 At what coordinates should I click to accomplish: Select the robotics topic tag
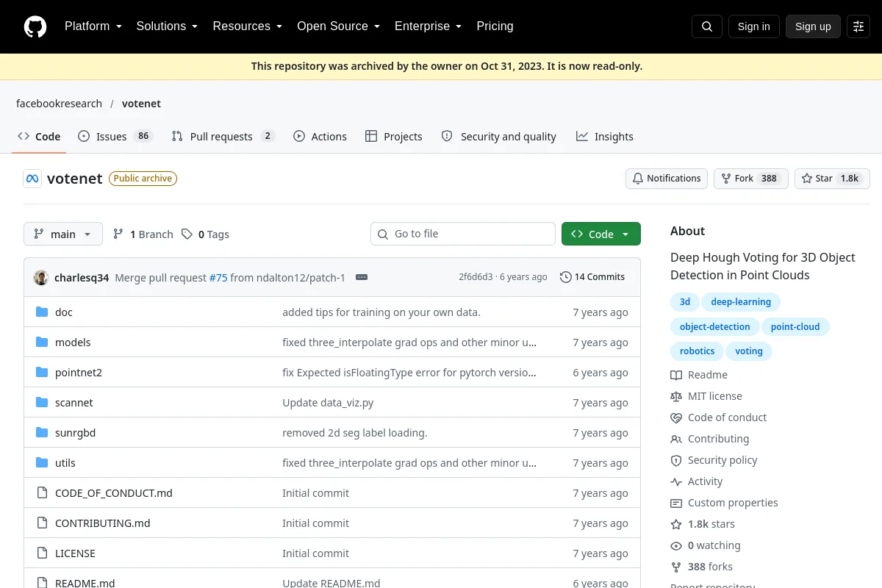pyautogui.click(x=698, y=351)
